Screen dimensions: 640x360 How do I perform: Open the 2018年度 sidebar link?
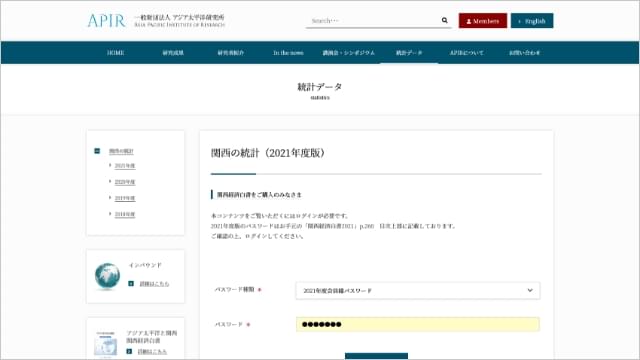point(125,214)
